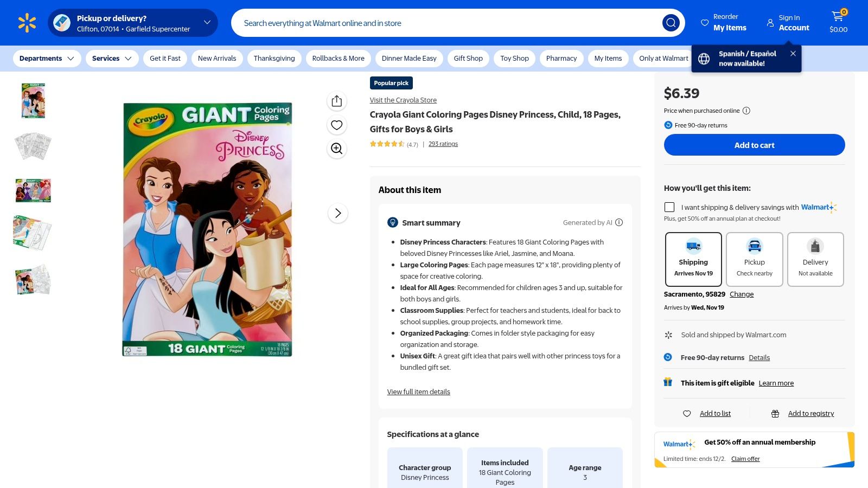The width and height of the screenshot is (868, 488).
Task: Select the third product thumbnail
Action: click(x=33, y=190)
